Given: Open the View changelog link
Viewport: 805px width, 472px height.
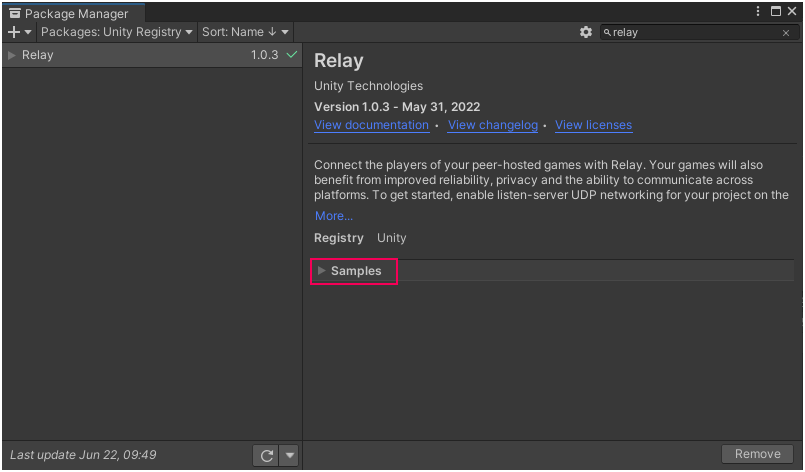Looking at the screenshot, I should click(492, 125).
